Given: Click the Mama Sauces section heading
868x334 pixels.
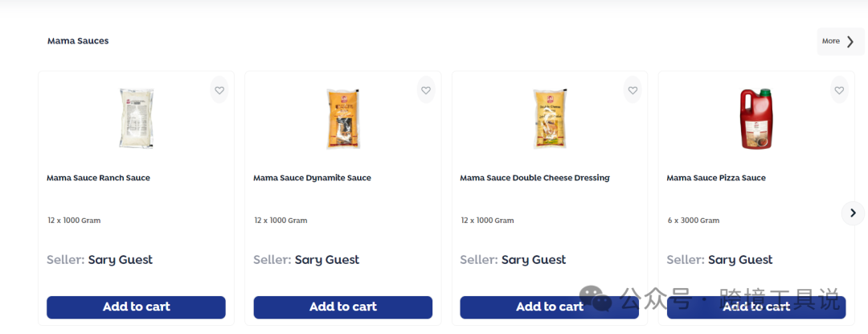Looking at the screenshot, I should 78,41.
